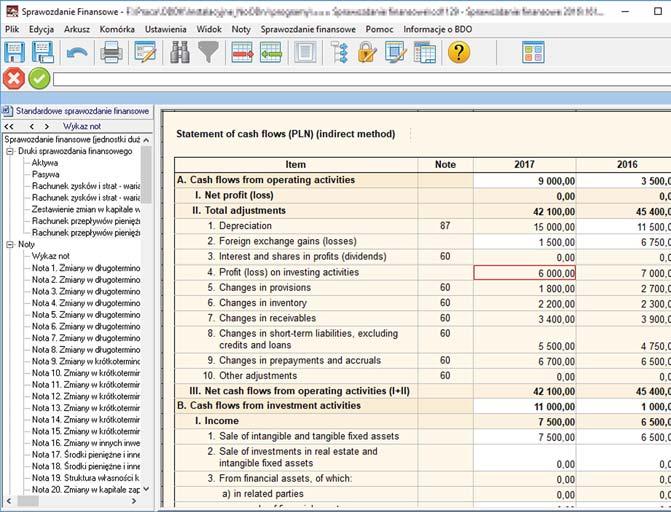Viewport: 671px width, 512px height.
Task: Confirm cell edit with green checkmark
Action: [x=39, y=79]
